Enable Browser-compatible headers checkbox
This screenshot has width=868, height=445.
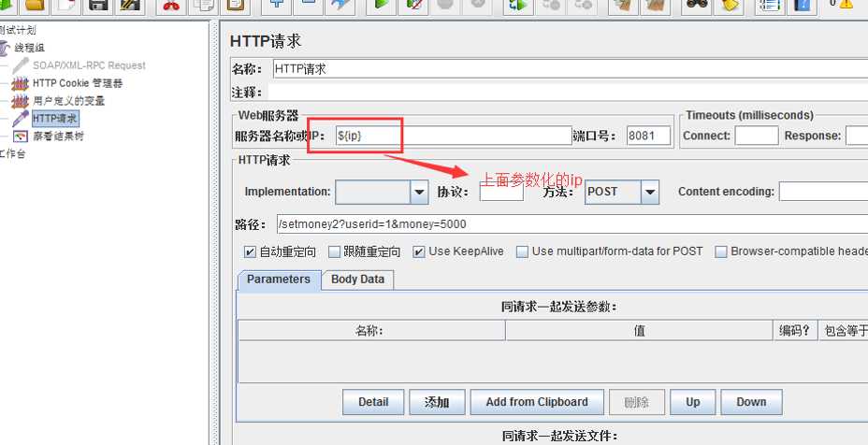click(x=720, y=251)
